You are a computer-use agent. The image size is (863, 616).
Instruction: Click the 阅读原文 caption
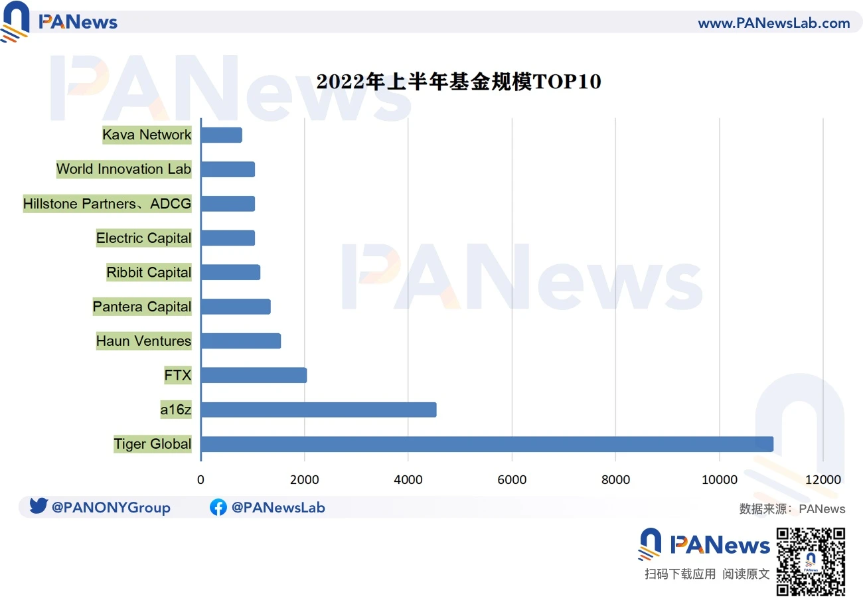click(746, 574)
